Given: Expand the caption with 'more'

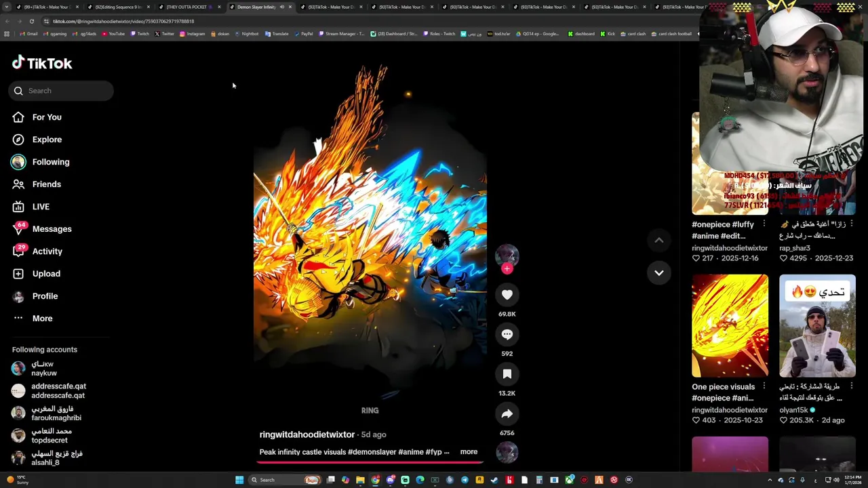Looking at the screenshot, I should click(x=469, y=451).
